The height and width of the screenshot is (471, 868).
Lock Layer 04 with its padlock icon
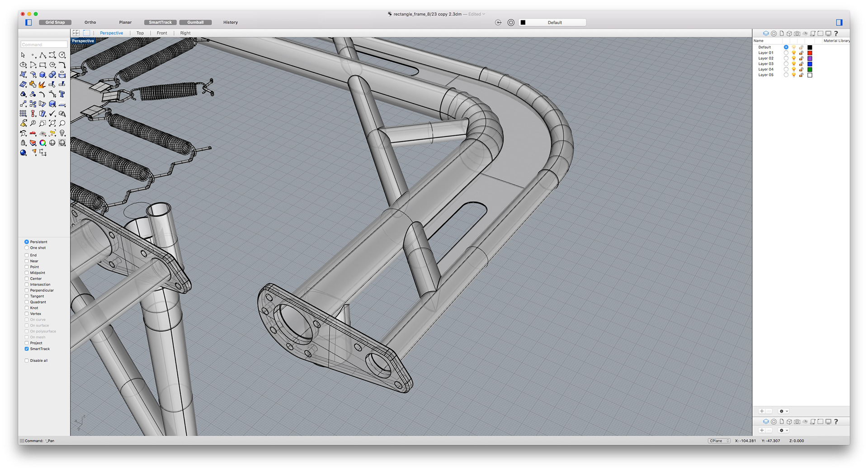801,69
